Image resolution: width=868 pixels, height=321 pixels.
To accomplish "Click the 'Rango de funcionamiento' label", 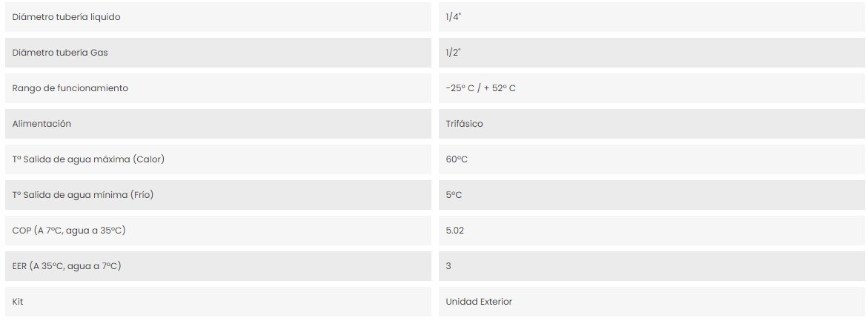I will [x=70, y=88].
